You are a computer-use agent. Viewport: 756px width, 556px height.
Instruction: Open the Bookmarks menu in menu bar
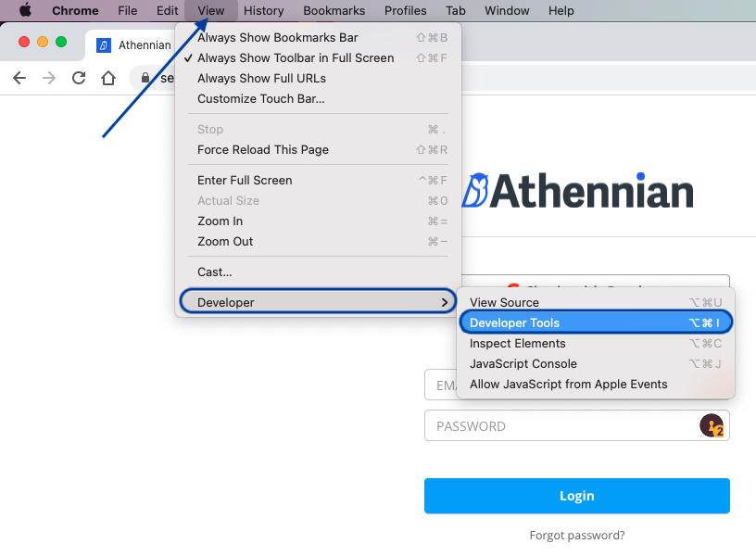334,11
